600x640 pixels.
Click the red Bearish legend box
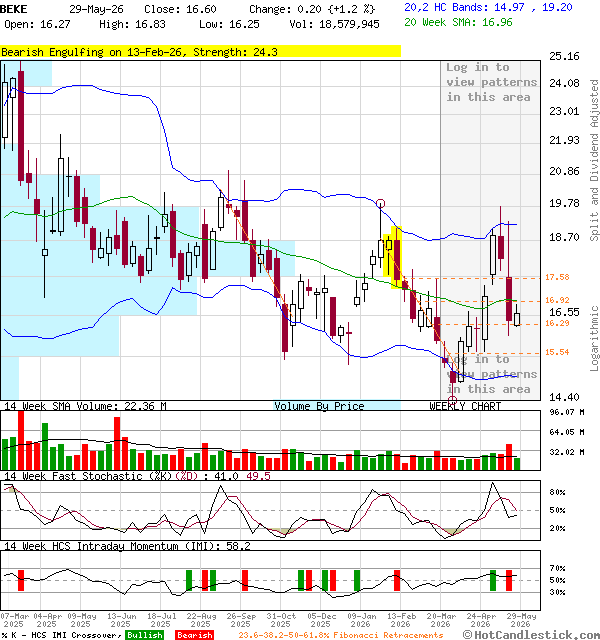coord(195,635)
